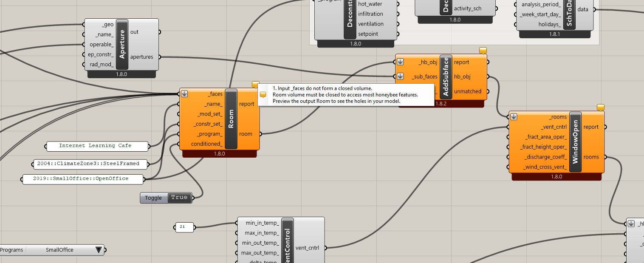Image resolution: width=644 pixels, height=263 pixels.
Task: Click the arrow icon on the _rooms input
Action: coord(514,117)
